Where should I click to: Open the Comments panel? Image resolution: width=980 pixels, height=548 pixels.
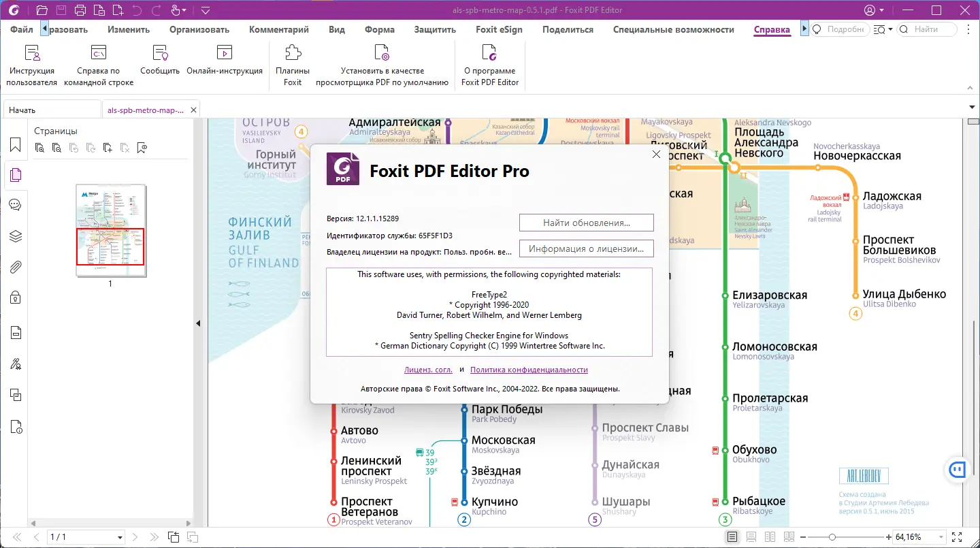(x=16, y=205)
